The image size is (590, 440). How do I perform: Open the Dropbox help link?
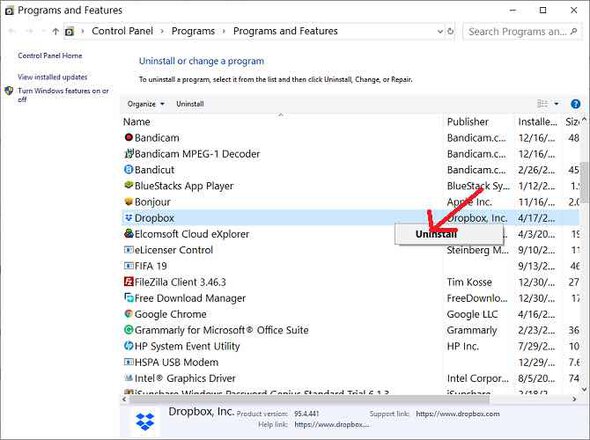tap(331, 425)
